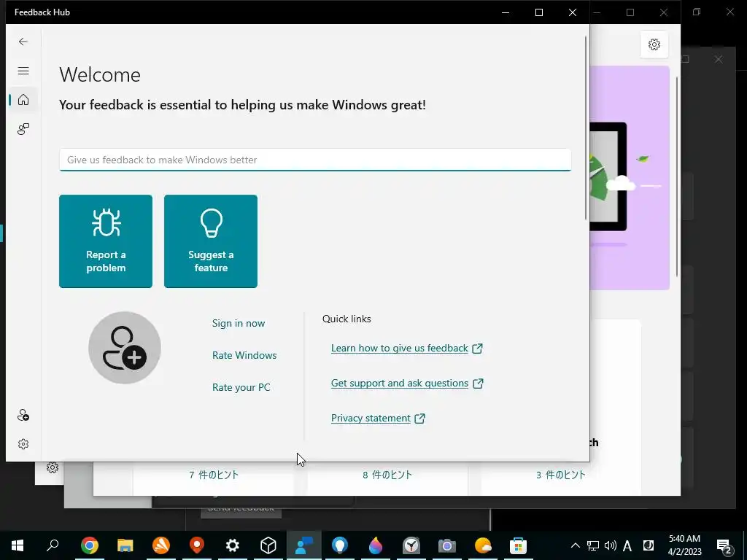The width and height of the screenshot is (747, 560).
Task: Focus the Give us feedback search field
Action: pos(315,160)
